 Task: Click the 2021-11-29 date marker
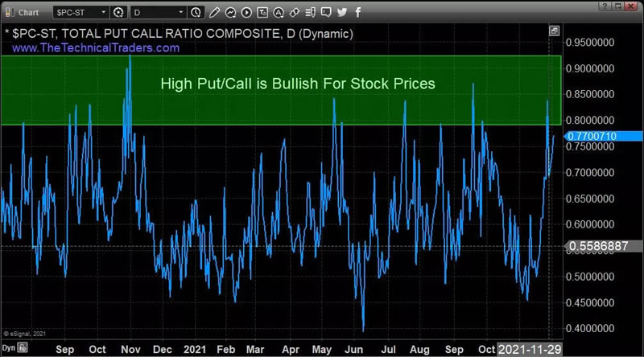[530, 350]
